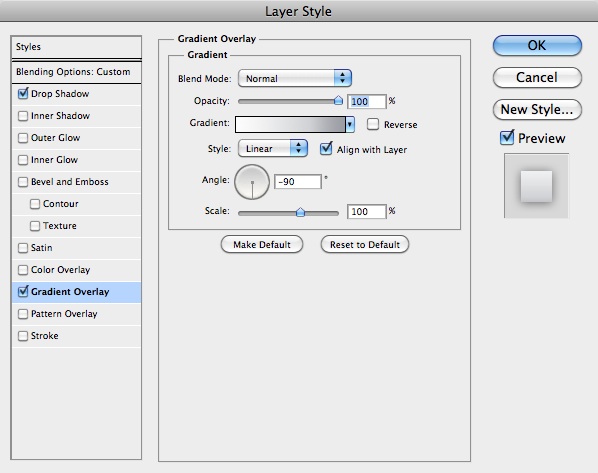Adjust the Scale slider handle
The height and width of the screenshot is (473, 598).
click(301, 212)
